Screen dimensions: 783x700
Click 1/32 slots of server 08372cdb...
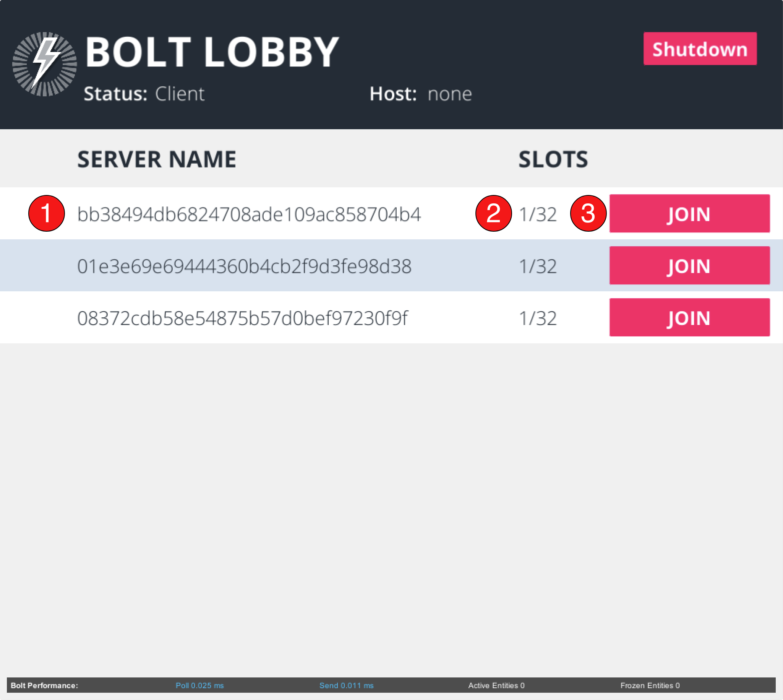point(538,318)
